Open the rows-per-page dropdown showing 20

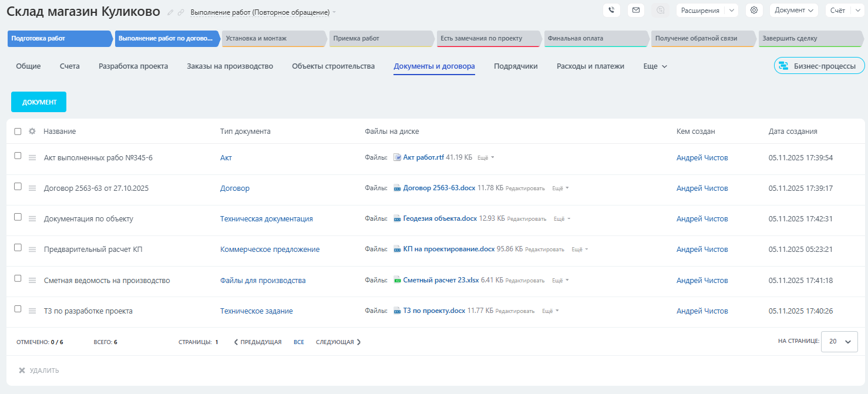pyautogui.click(x=839, y=341)
